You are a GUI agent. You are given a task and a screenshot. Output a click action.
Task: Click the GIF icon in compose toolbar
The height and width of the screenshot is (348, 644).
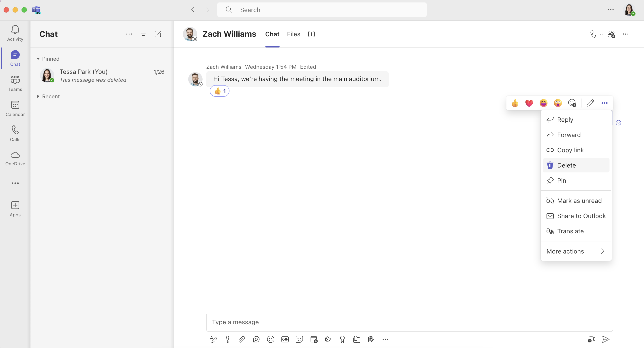(285, 339)
